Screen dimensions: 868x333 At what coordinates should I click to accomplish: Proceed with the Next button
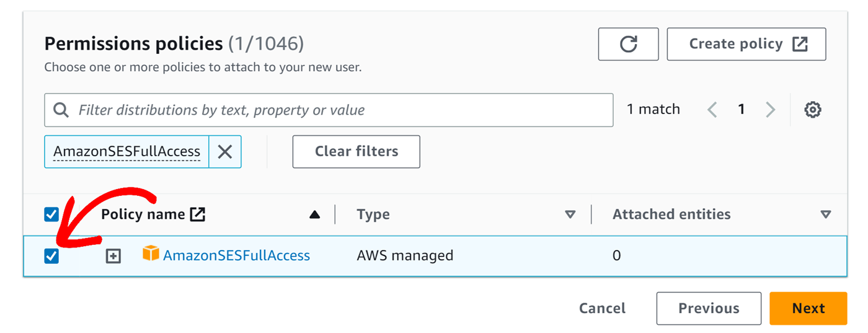(x=808, y=308)
